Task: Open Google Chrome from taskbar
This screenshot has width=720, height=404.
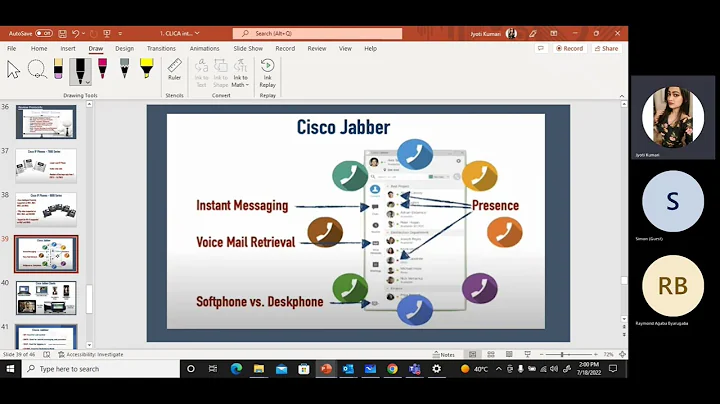Action: pos(392,369)
